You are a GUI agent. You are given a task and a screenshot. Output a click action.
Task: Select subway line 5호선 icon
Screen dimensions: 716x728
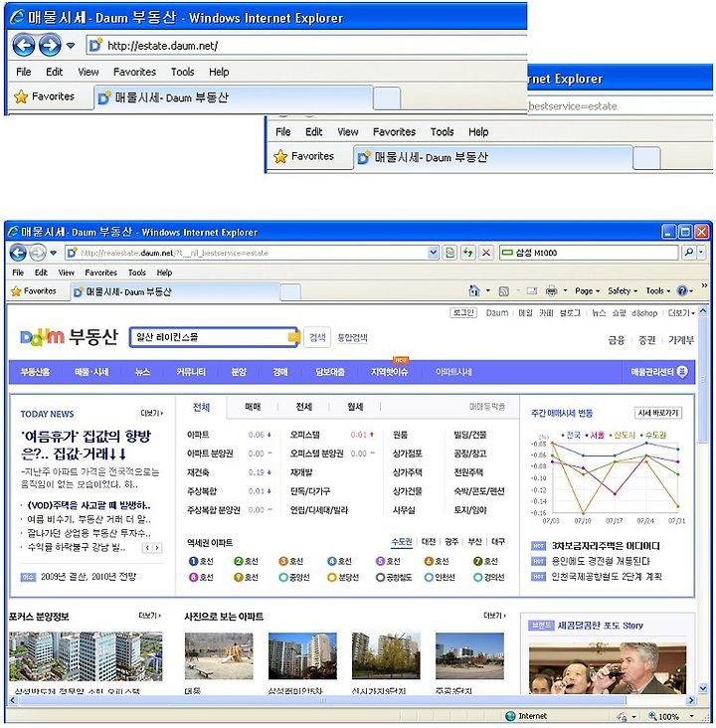380,561
